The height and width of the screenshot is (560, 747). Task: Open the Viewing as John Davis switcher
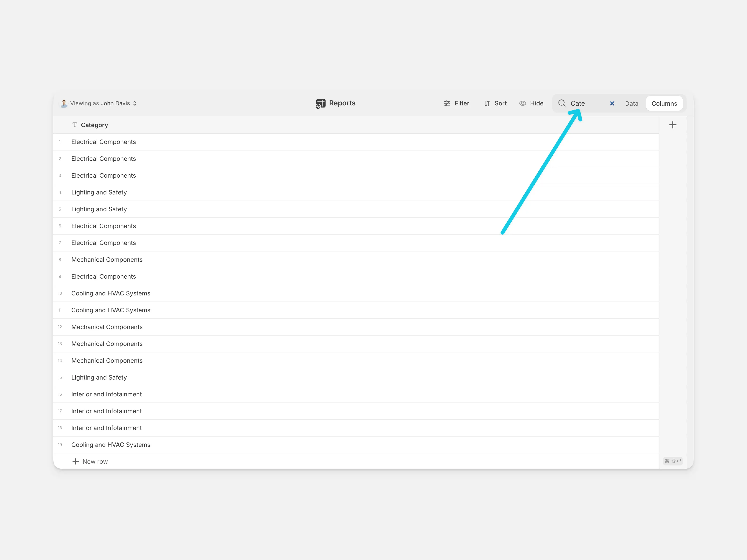tap(98, 103)
